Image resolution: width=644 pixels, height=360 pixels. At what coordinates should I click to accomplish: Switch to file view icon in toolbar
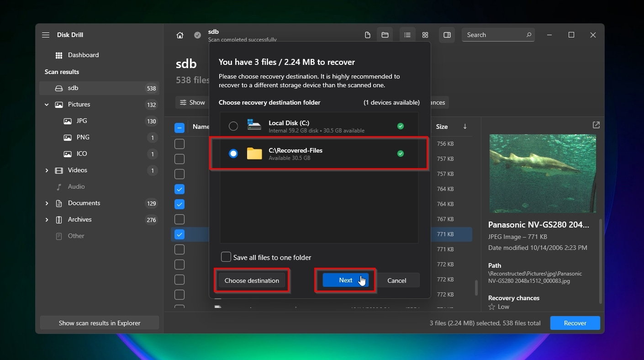tap(367, 35)
